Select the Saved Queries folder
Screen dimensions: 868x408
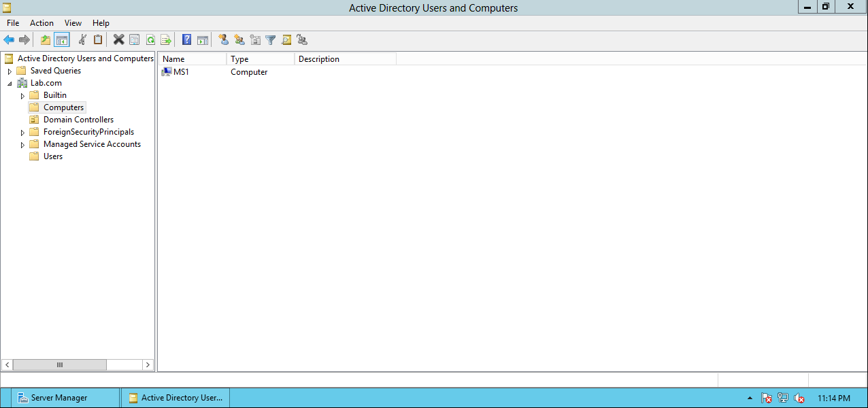tap(56, 71)
